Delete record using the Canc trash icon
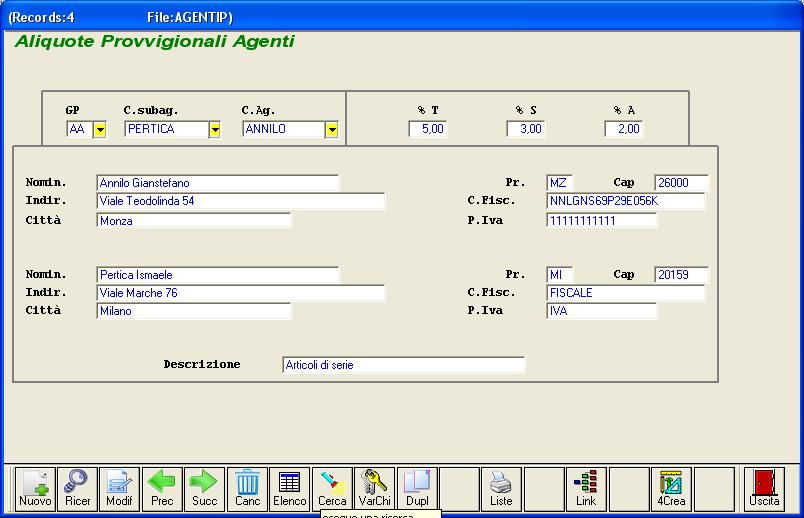804x518 pixels. [247, 488]
